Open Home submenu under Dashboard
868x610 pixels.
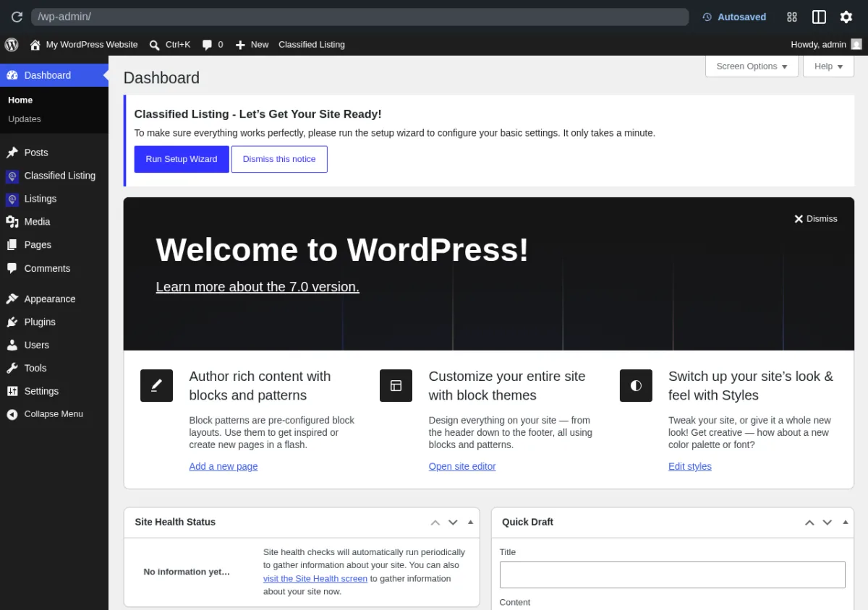pyautogui.click(x=20, y=100)
